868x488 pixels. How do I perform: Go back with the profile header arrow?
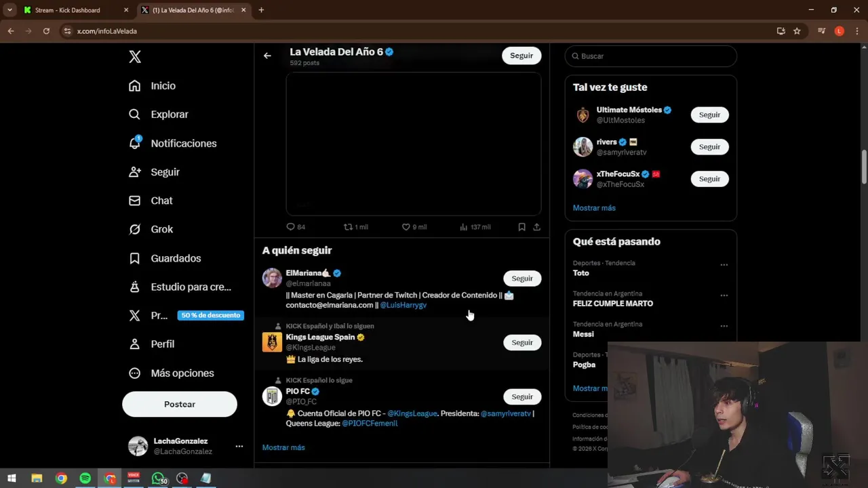tap(267, 56)
